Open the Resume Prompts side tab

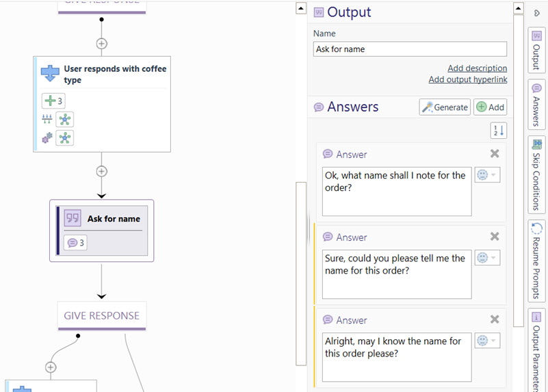[537, 261]
